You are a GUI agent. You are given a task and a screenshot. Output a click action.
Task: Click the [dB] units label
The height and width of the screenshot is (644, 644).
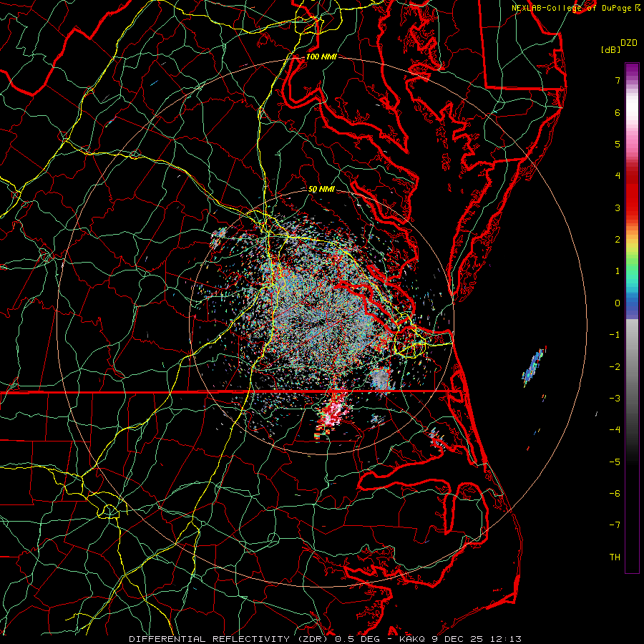point(610,49)
